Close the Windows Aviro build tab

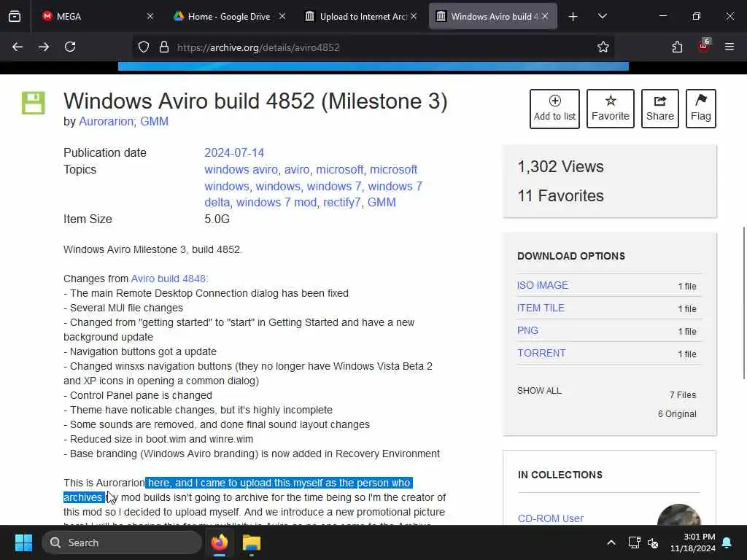[x=545, y=16]
